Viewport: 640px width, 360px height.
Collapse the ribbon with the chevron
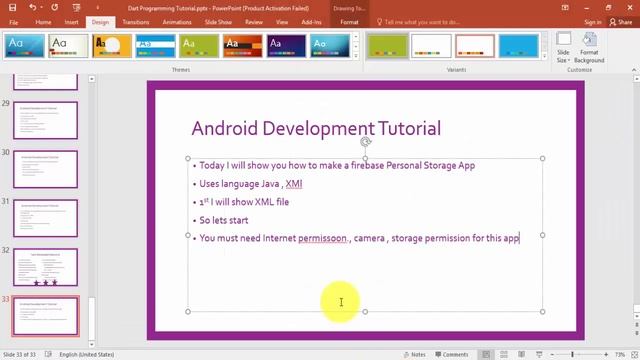point(634,70)
